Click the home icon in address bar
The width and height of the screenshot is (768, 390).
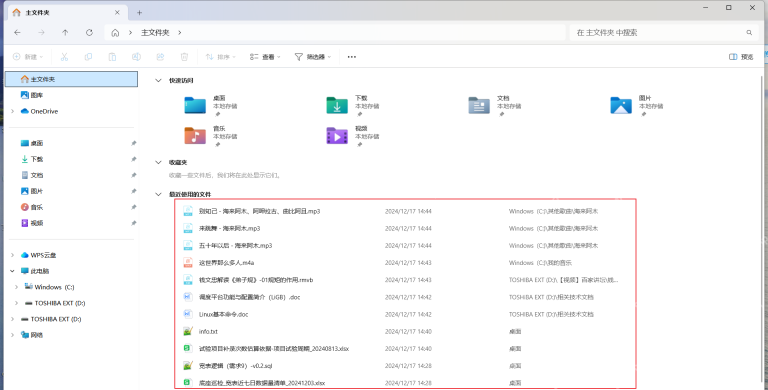point(115,33)
